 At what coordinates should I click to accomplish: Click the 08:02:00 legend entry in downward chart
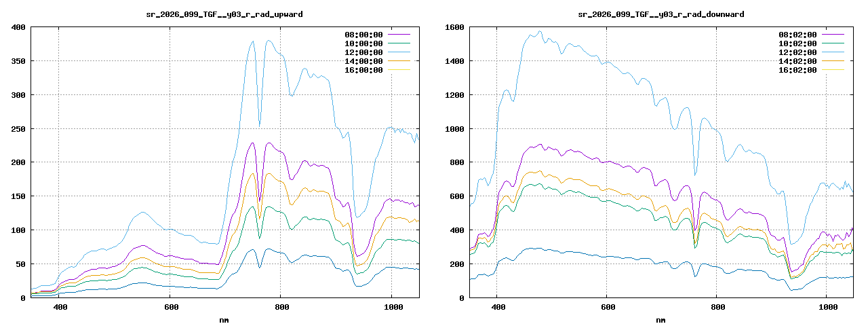797,35
